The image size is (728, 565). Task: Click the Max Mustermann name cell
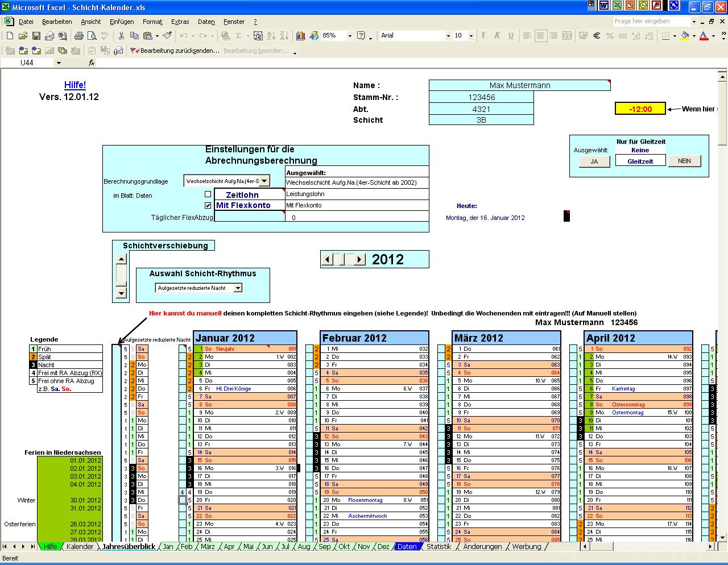click(x=519, y=85)
